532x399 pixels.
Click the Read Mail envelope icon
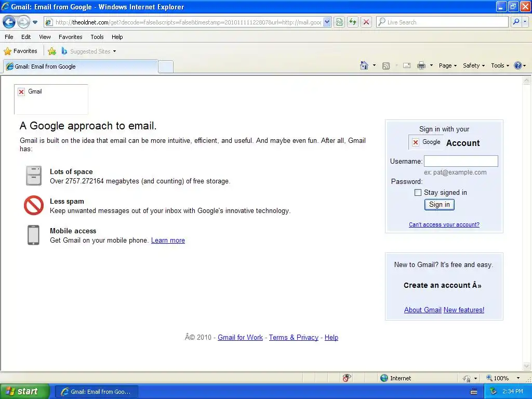pos(407,65)
